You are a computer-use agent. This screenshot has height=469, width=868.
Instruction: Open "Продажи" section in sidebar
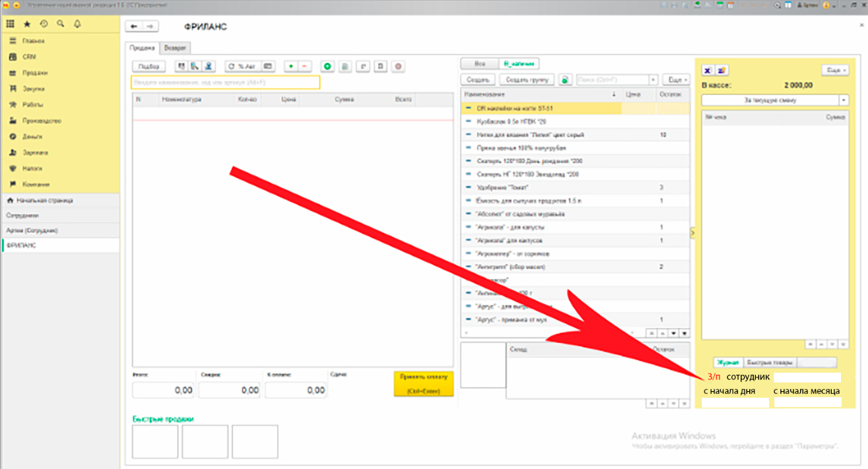pos(34,73)
